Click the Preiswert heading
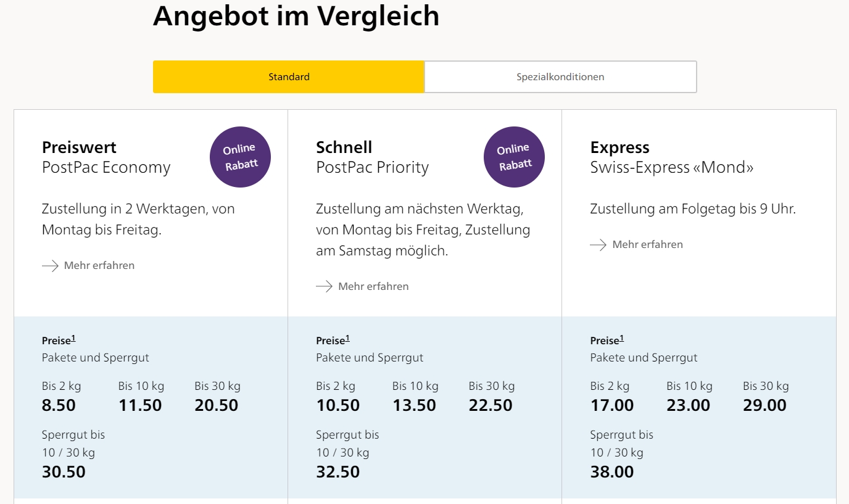Viewport: 849px width, 504px height. coord(79,147)
